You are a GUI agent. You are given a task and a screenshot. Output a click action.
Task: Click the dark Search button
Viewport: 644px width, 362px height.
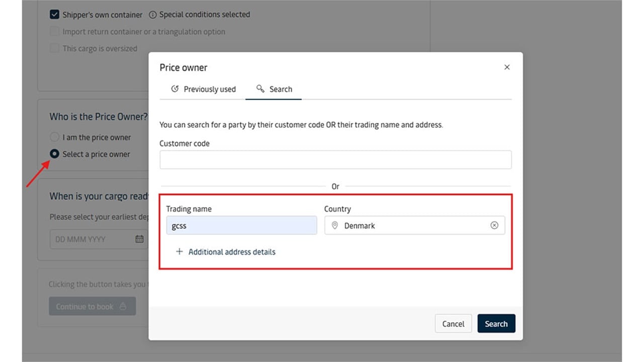tap(496, 324)
